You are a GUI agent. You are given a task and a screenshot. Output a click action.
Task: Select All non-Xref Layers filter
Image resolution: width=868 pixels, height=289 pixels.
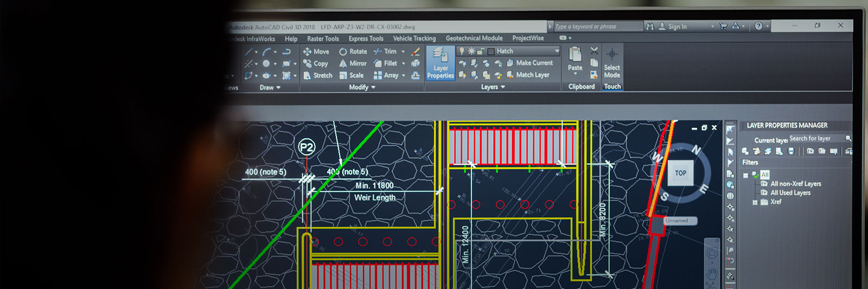point(795,184)
